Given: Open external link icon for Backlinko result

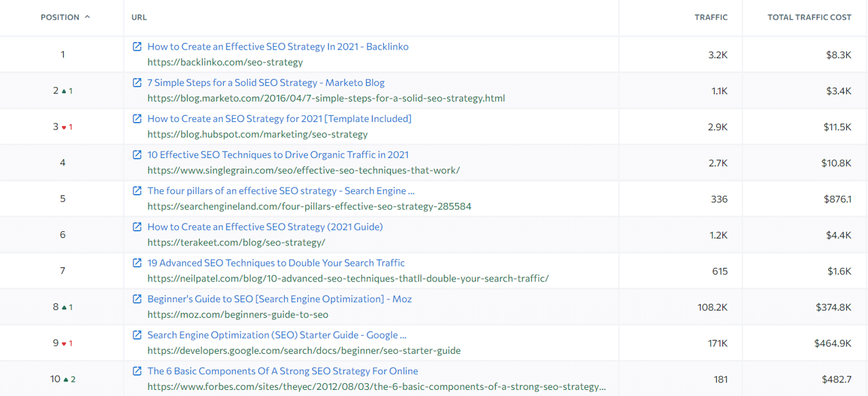Looking at the screenshot, I should pos(137,47).
